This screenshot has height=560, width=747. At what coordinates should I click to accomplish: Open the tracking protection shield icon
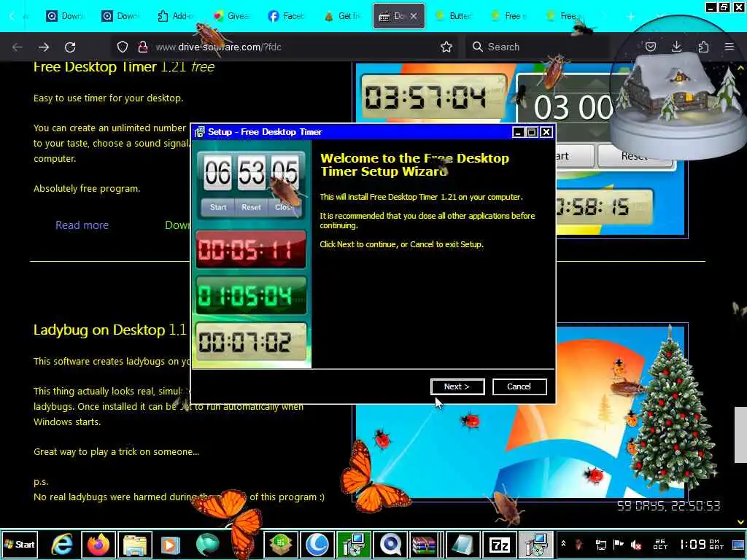point(123,47)
